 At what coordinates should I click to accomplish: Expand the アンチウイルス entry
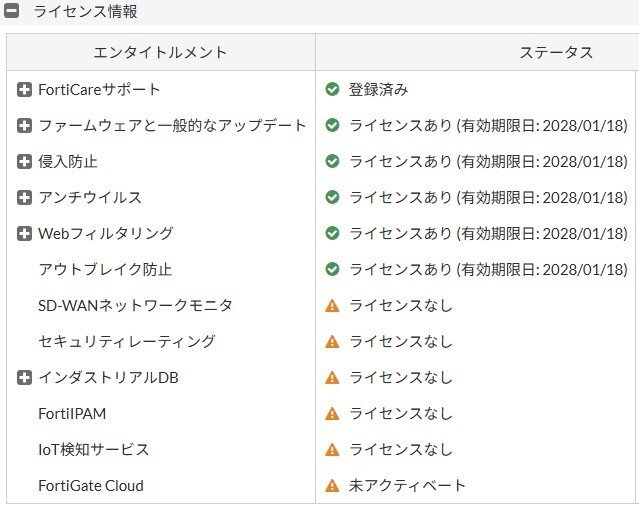tap(25, 198)
